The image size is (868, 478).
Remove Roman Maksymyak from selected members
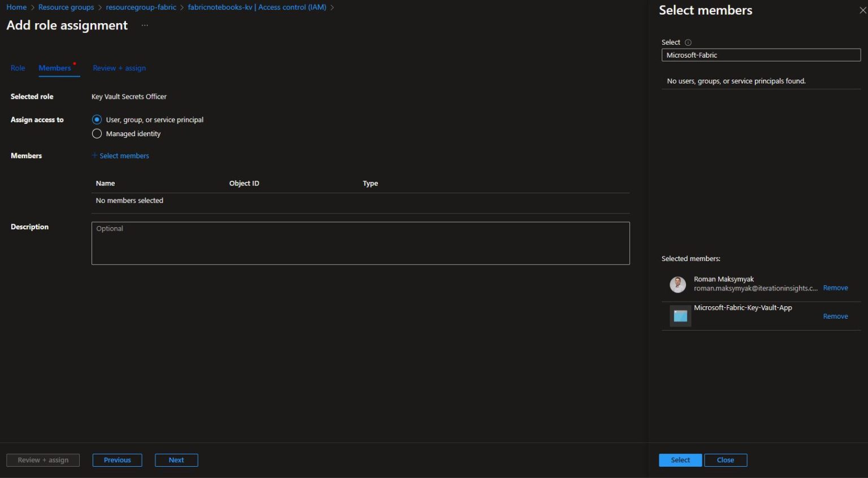click(835, 287)
